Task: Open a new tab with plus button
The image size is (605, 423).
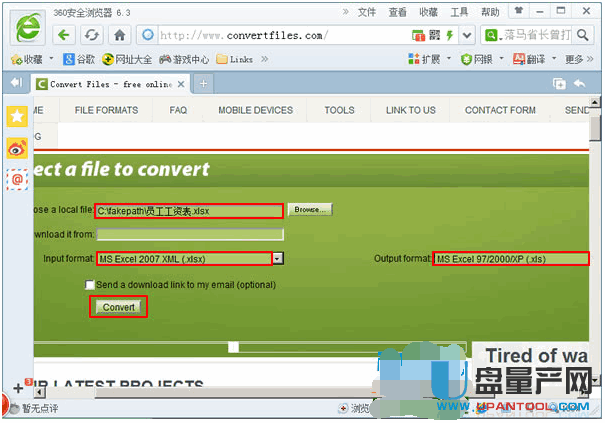Action: 204,83
